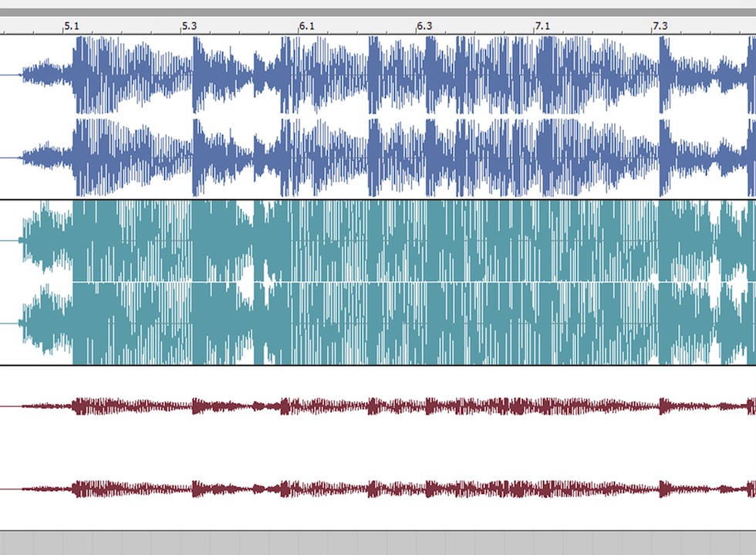Click the blue upper-channel transient below marker 7.3
This screenshot has height=555, width=756.
pos(663,76)
